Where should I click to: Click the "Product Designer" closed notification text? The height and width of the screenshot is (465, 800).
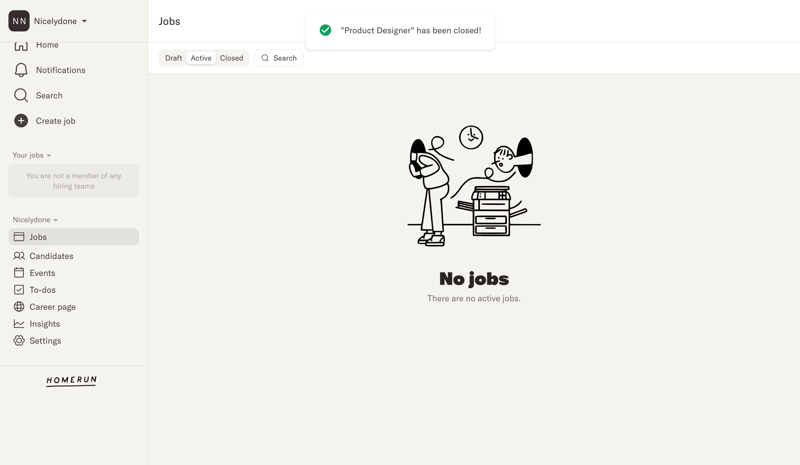click(411, 31)
